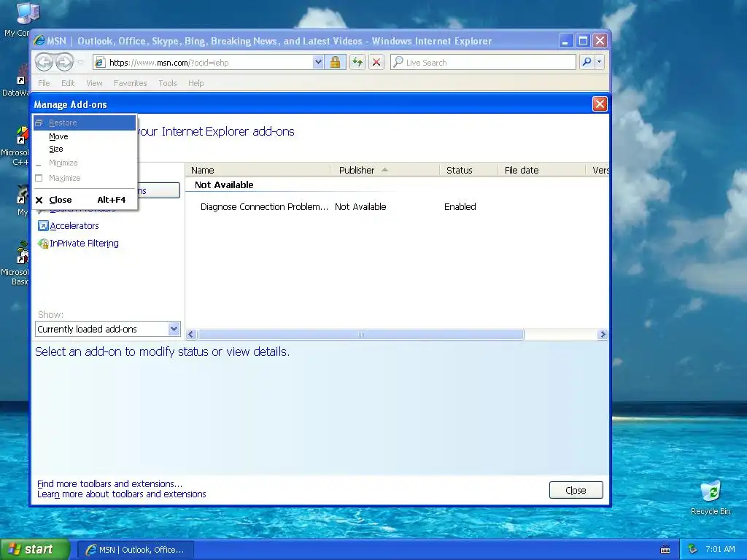Click the padlock security report icon
The image size is (747, 560).
click(335, 62)
